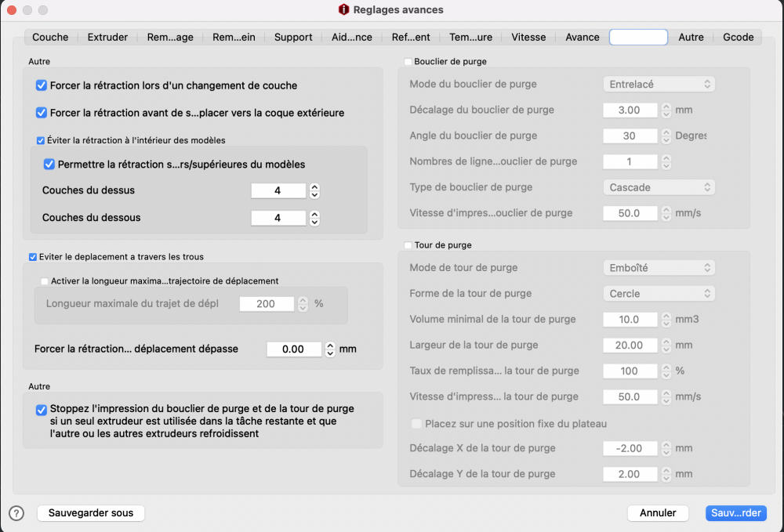Select the blank highlighted tab

pyautogui.click(x=638, y=37)
